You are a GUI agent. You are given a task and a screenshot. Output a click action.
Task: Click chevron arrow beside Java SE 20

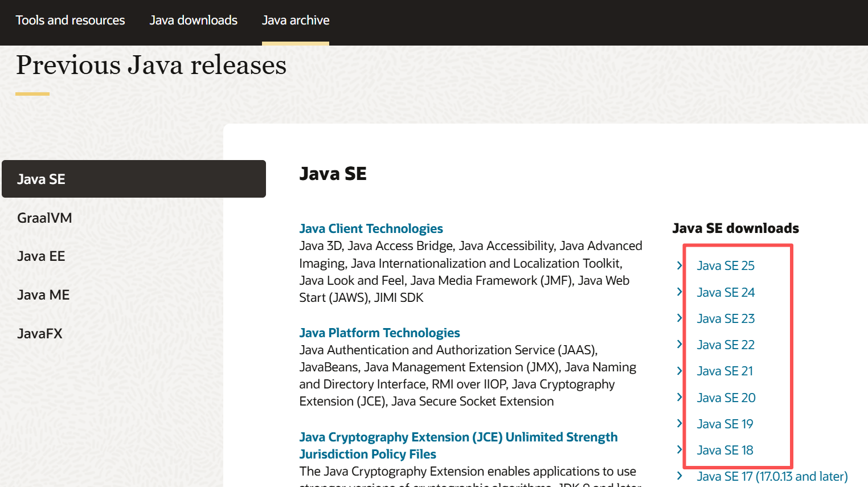pos(679,397)
